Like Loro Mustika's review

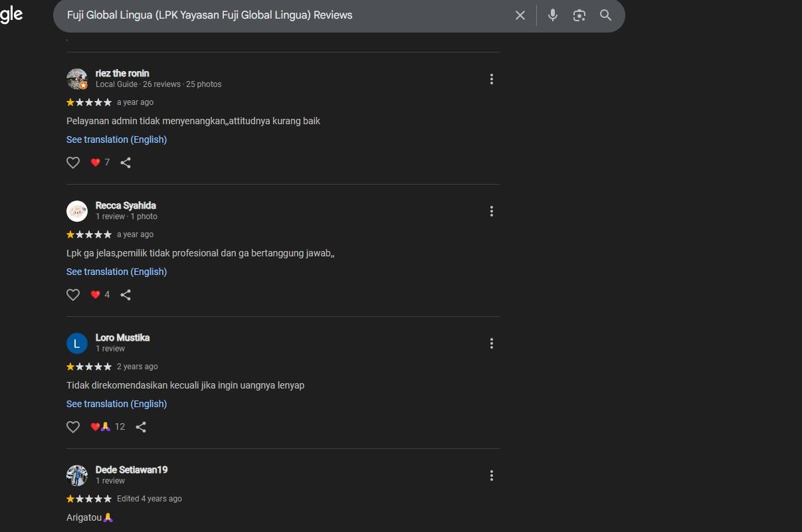(73, 427)
